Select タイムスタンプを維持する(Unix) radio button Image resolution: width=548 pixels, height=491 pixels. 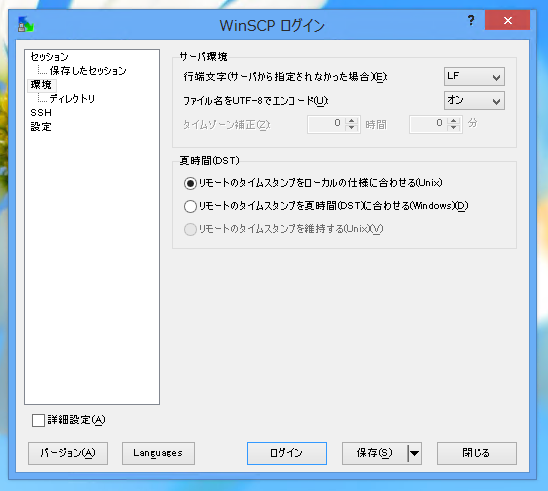coord(190,229)
